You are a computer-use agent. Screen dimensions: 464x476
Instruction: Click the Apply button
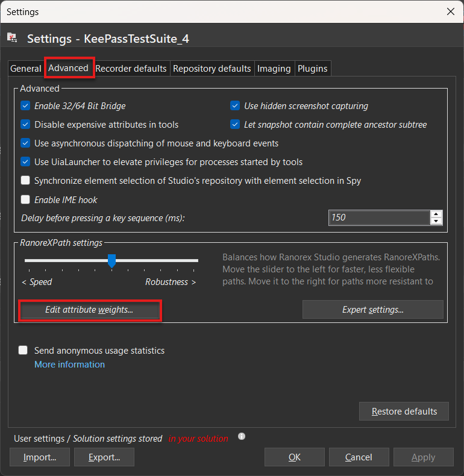tap(424, 457)
